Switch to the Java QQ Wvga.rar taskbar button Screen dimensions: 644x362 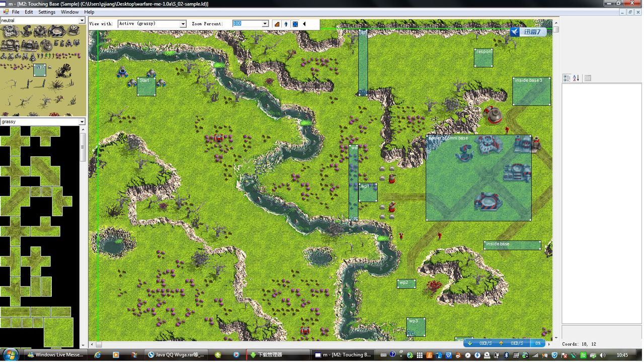point(176,355)
